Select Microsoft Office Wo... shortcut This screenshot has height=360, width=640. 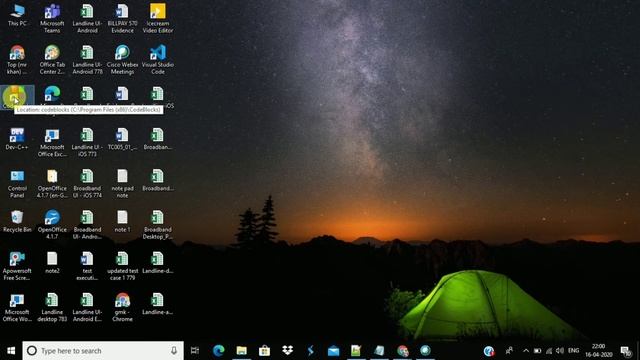coord(17,307)
